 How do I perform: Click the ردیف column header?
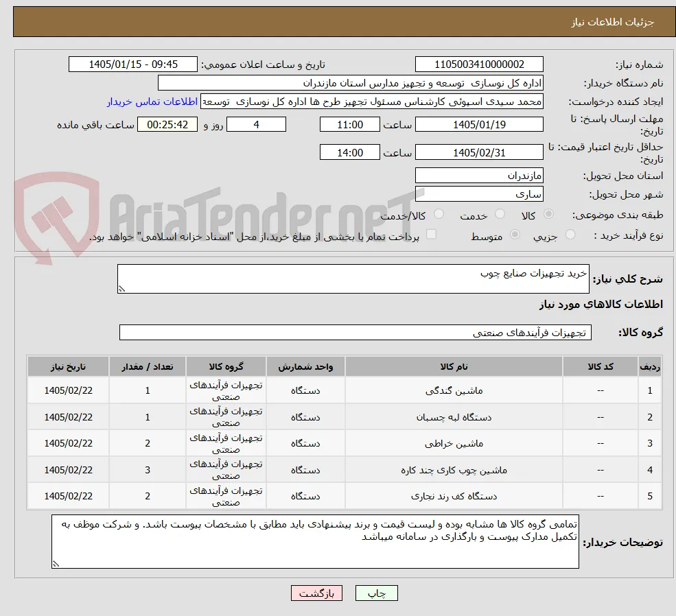[x=650, y=366]
